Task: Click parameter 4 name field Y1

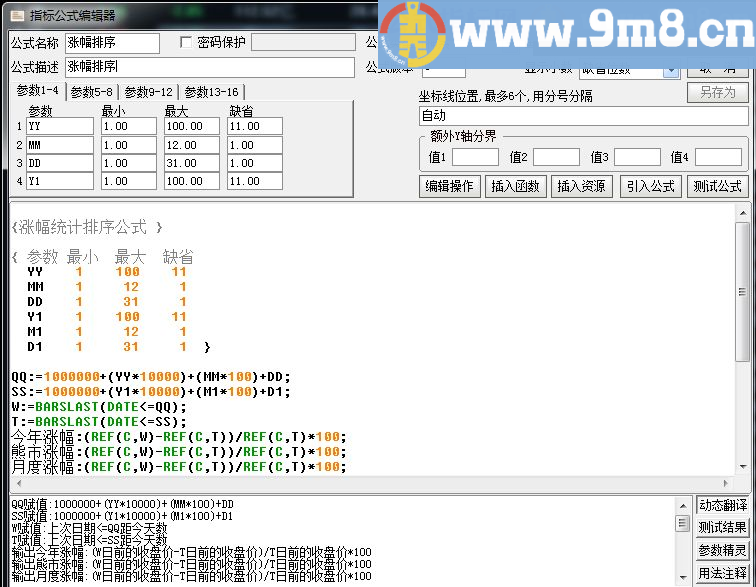Action: [x=60, y=181]
